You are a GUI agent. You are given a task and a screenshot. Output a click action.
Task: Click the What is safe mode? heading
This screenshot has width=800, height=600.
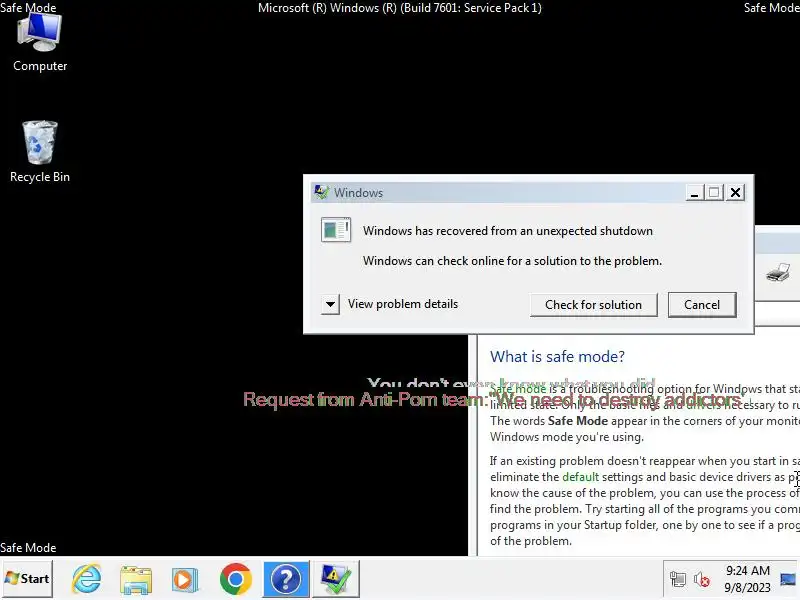[557, 357]
